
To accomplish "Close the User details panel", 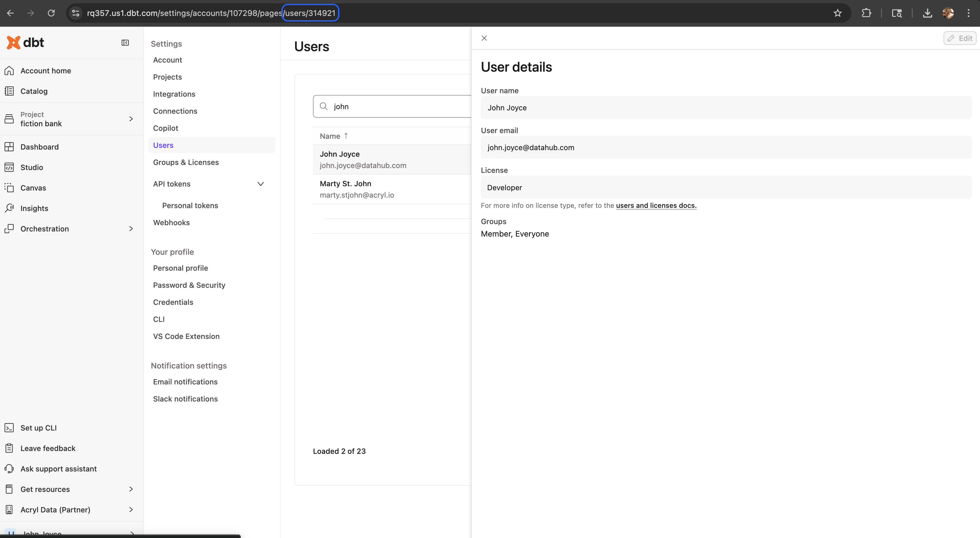I will [484, 38].
